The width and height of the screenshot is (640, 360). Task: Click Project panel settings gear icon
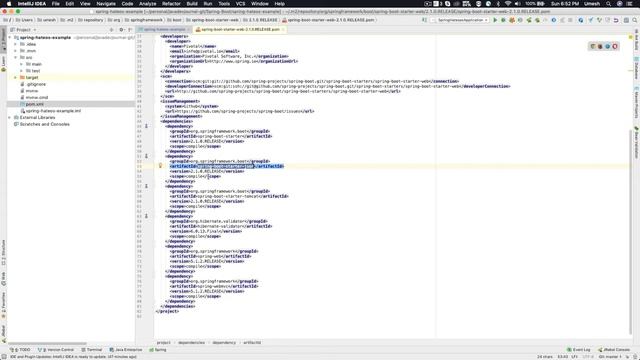point(121,30)
